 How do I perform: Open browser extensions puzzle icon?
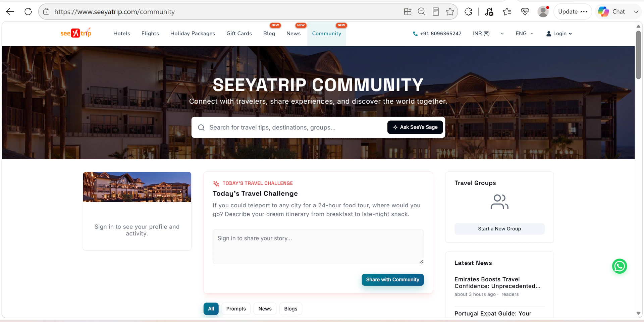click(x=469, y=12)
